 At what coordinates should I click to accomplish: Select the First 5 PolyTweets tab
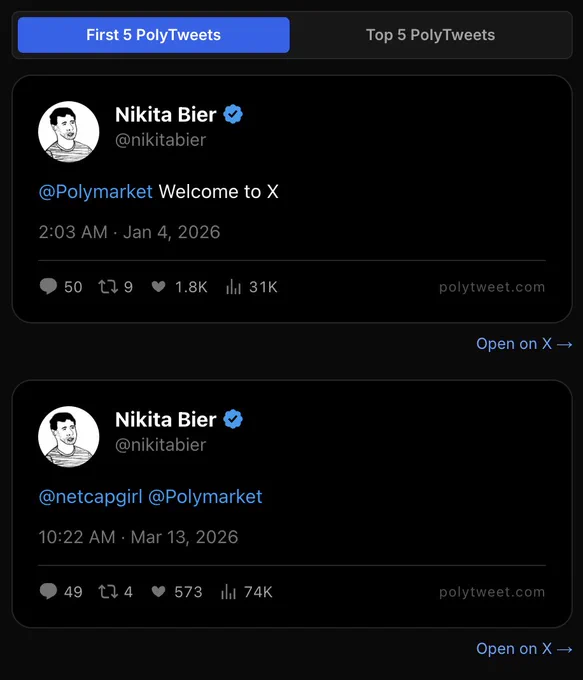[x=154, y=35]
